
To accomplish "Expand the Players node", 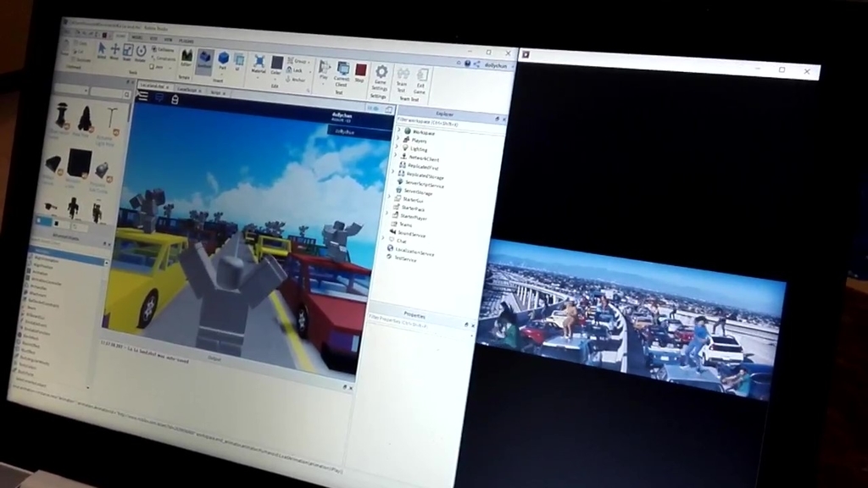I will pyautogui.click(x=398, y=138).
